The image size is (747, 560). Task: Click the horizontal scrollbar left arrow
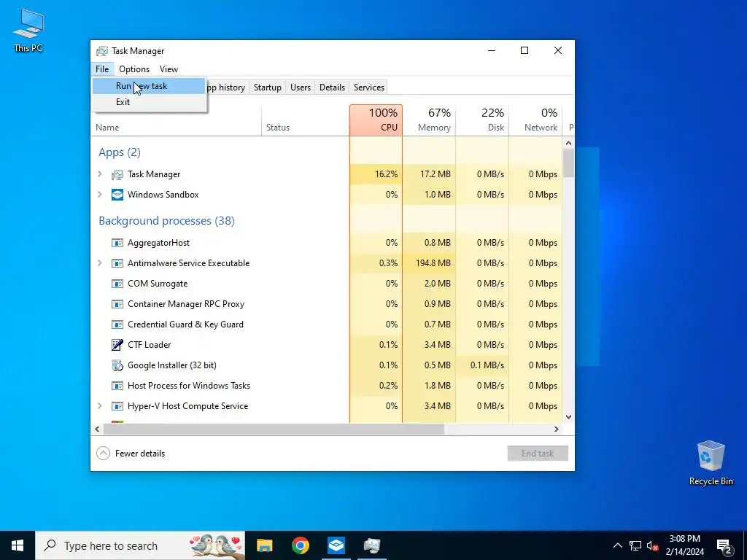97,429
